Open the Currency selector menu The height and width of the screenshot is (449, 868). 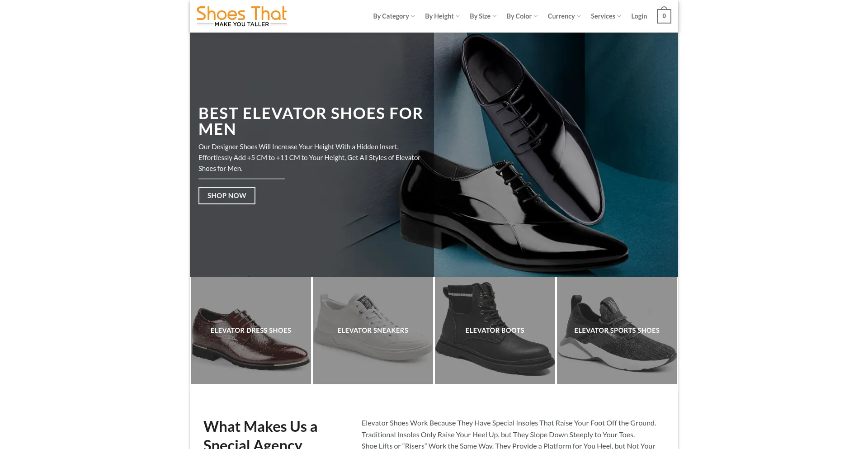pos(564,16)
